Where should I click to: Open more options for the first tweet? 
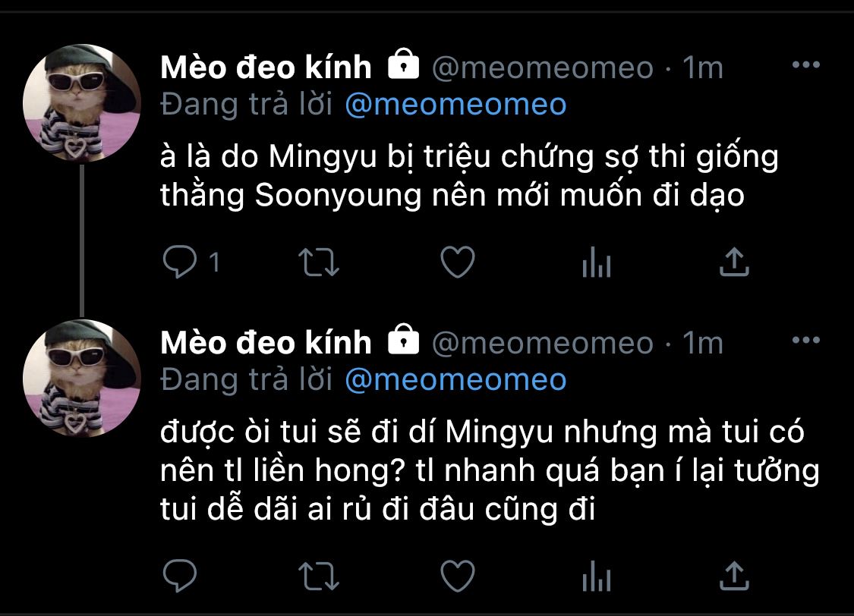[806, 64]
